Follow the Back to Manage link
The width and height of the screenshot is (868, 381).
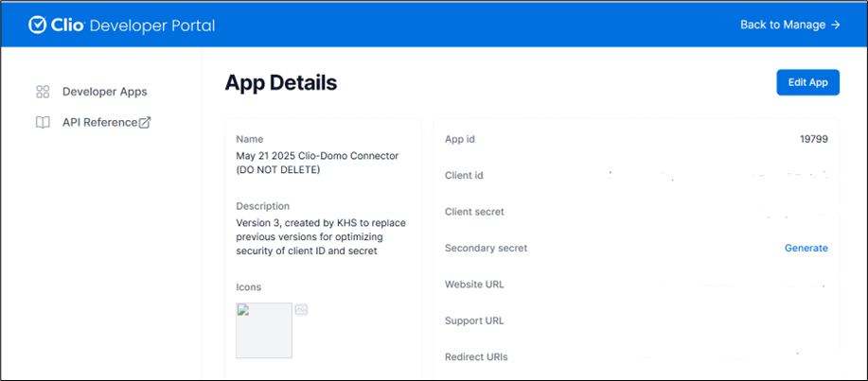790,25
